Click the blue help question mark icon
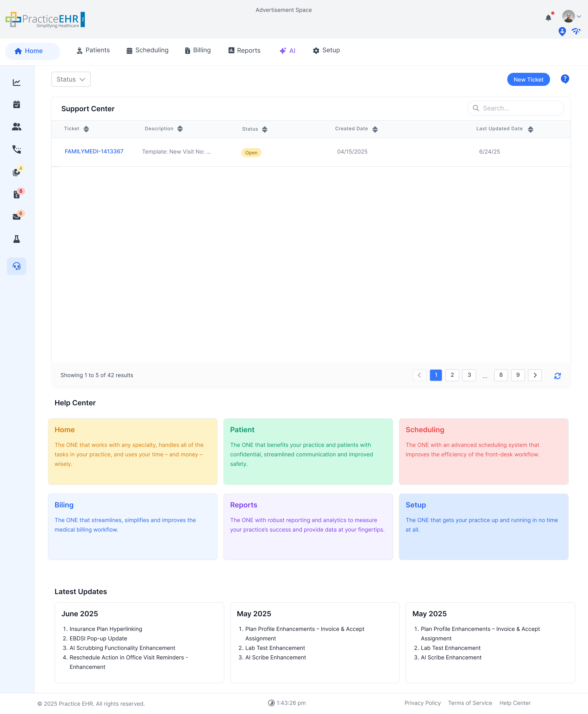Image resolution: width=588 pixels, height=714 pixels. (x=565, y=79)
